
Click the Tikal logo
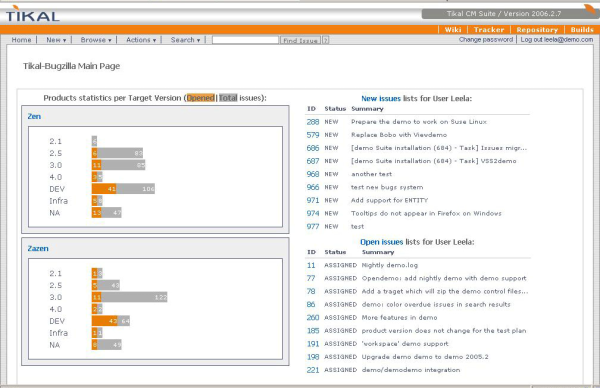33,14
